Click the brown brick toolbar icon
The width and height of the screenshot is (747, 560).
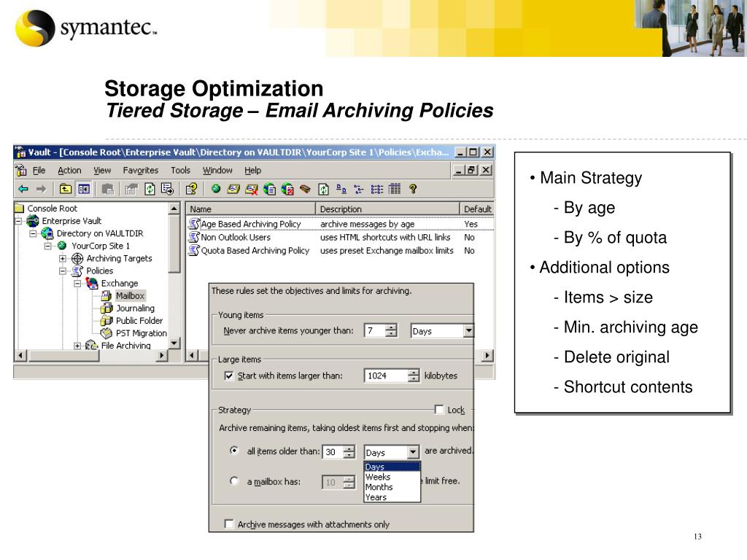(x=305, y=189)
